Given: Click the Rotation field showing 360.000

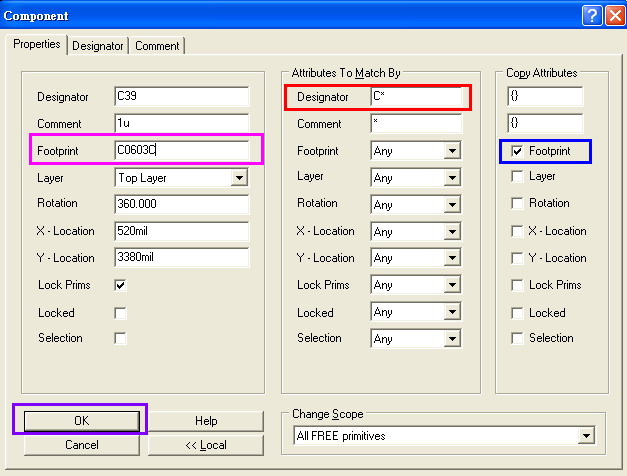Looking at the screenshot, I should (182, 204).
